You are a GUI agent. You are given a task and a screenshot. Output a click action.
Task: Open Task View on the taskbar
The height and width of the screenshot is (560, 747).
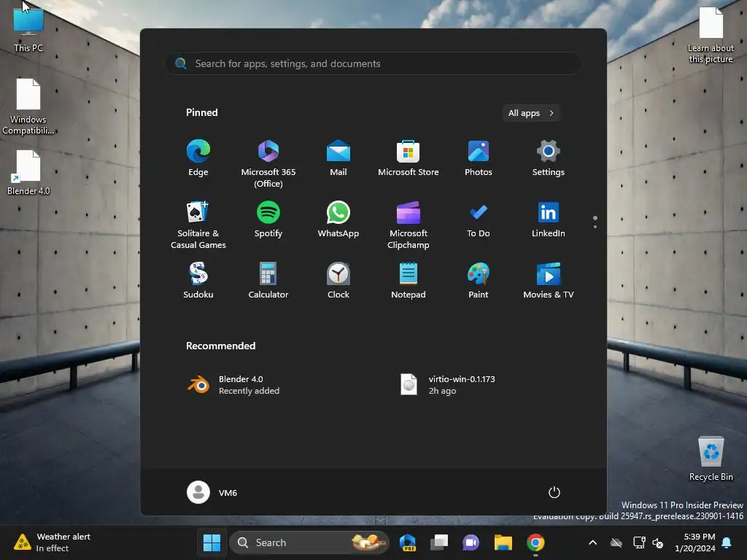(x=439, y=542)
